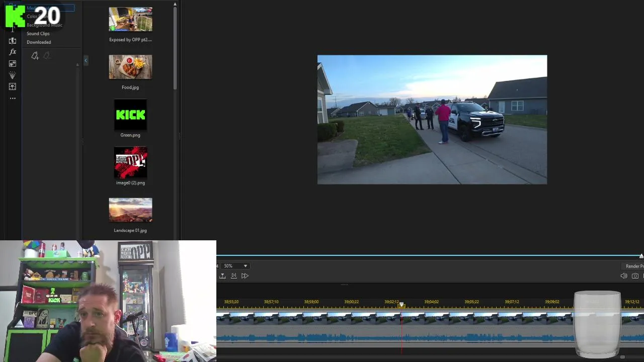Open the Overlay room icon
The height and width of the screenshot is (362, 644).
(x=13, y=63)
